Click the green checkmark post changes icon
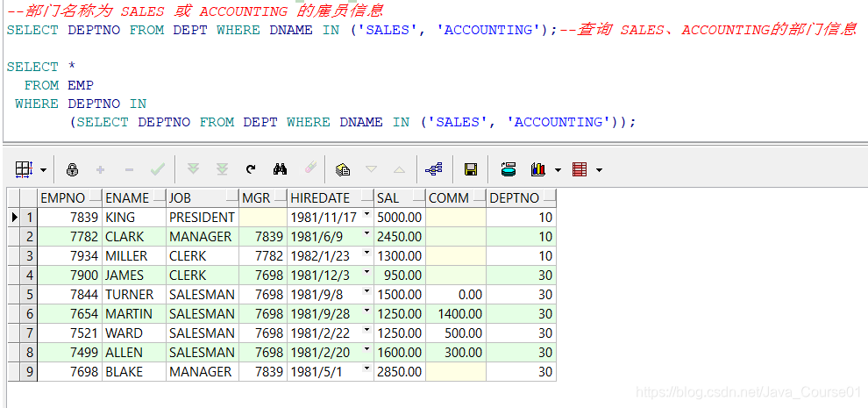 [158, 169]
